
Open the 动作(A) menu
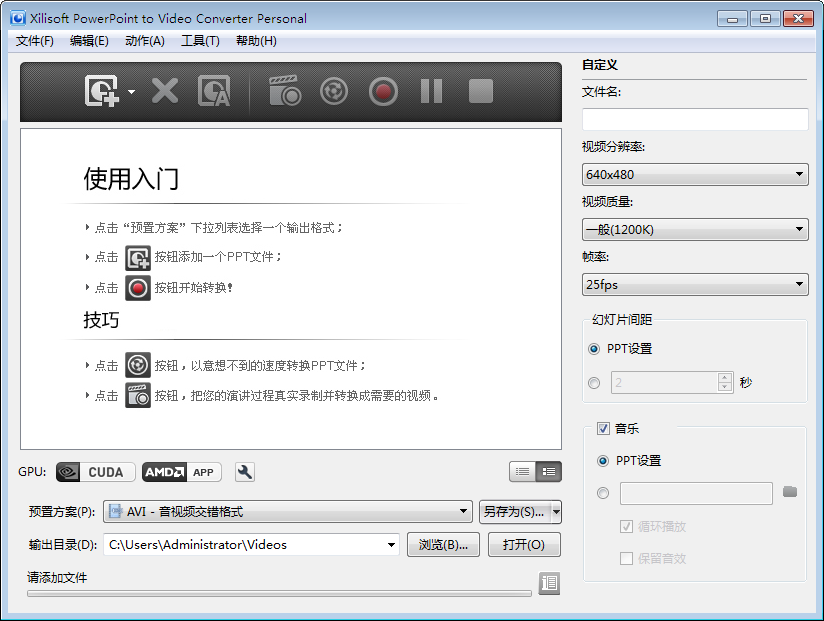coord(145,41)
